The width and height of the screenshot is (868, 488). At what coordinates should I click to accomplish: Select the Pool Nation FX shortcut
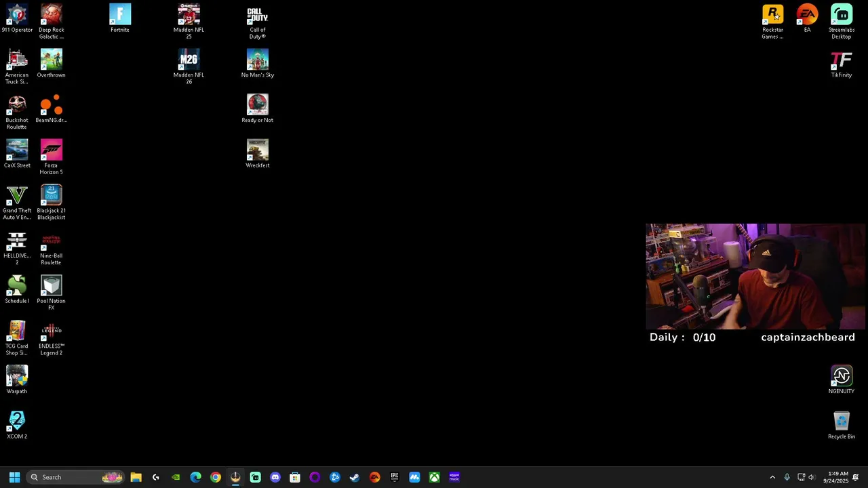pos(52,293)
